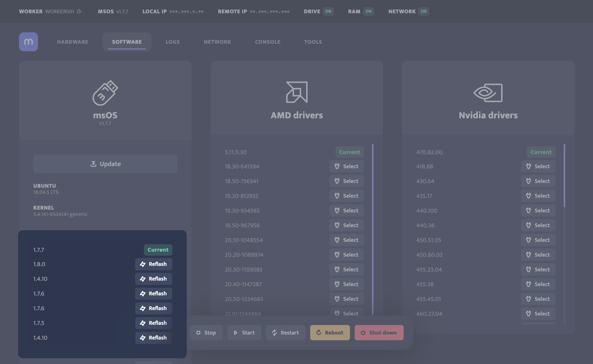
Task: Click the Update upload icon
Action: [93, 164]
